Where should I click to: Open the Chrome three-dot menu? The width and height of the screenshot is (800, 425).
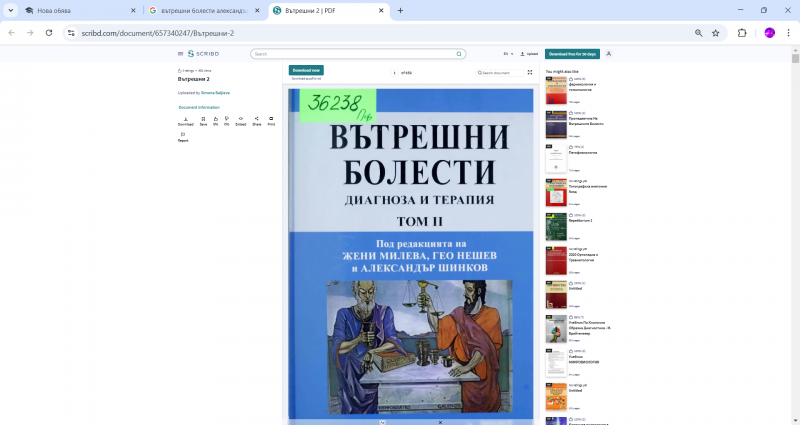788,33
